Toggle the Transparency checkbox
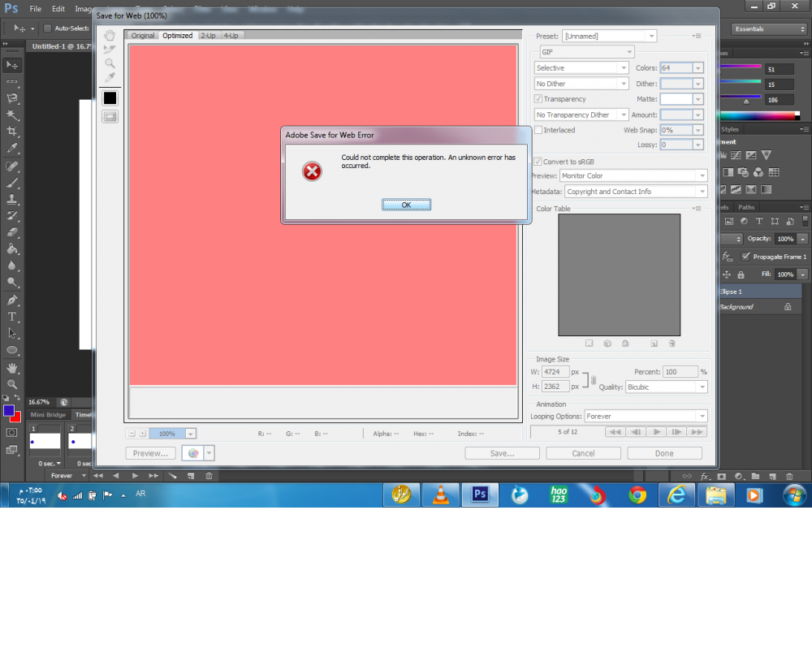 click(538, 99)
